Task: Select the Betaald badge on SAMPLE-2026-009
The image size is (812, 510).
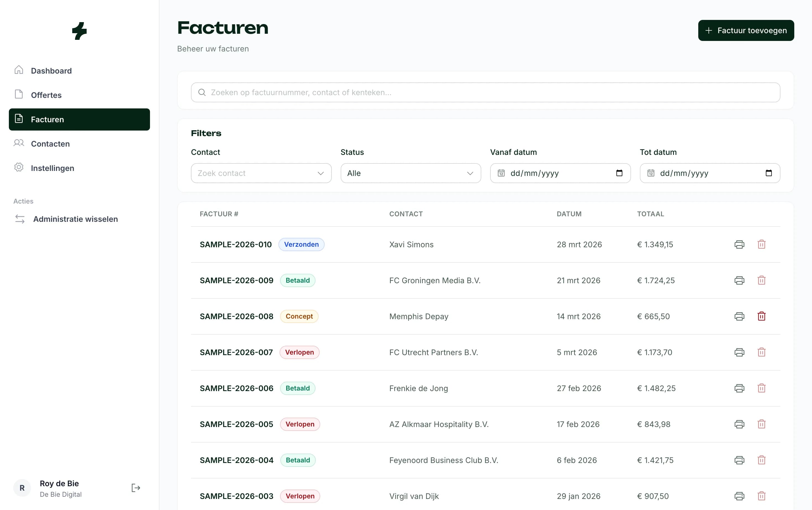Action: click(298, 280)
